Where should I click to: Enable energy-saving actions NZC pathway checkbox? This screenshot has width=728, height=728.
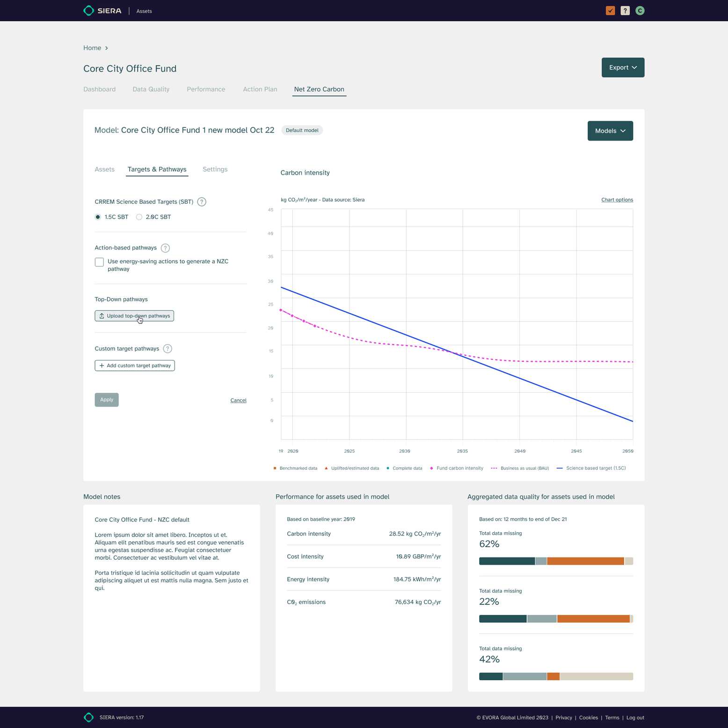[99, 262]
